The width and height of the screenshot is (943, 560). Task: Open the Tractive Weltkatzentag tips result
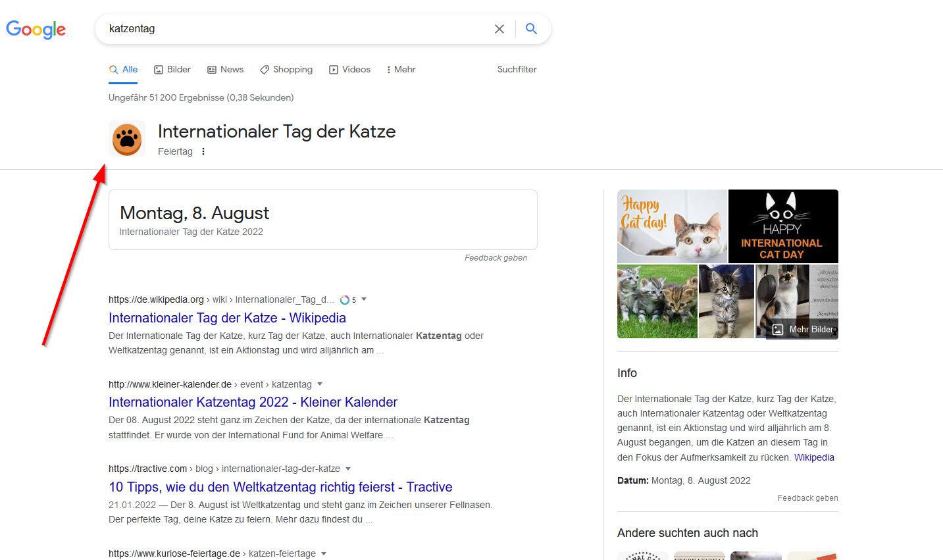point(280,487)
